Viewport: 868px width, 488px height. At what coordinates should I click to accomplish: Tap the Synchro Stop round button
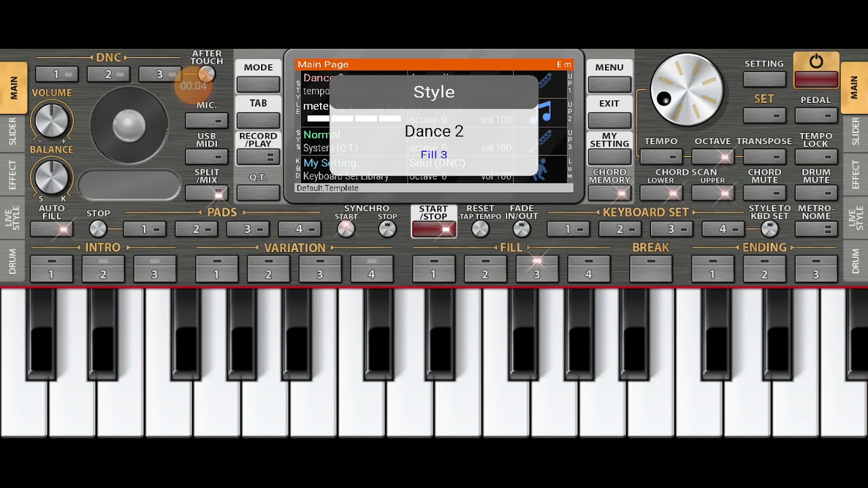click(387, 229)
